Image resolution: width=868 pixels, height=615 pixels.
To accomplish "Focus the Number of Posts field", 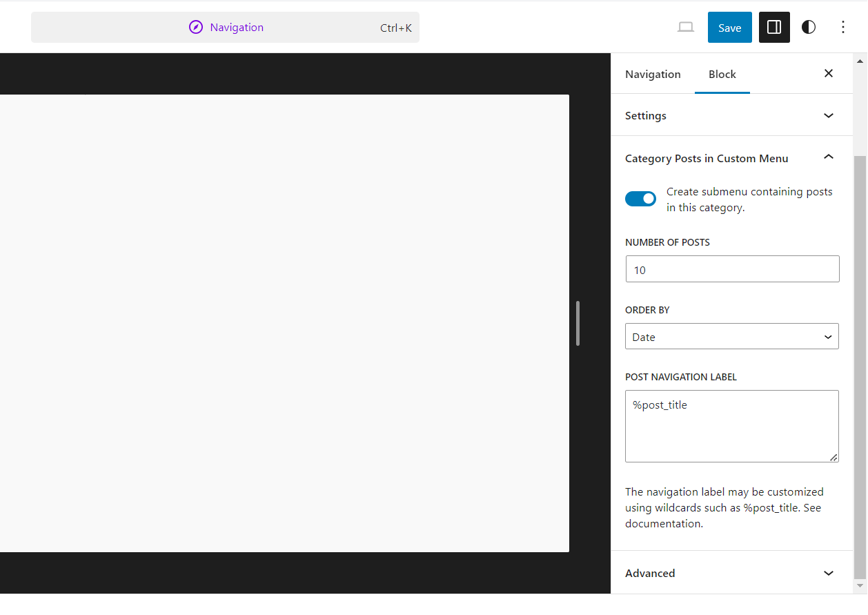I will (732, 269).
